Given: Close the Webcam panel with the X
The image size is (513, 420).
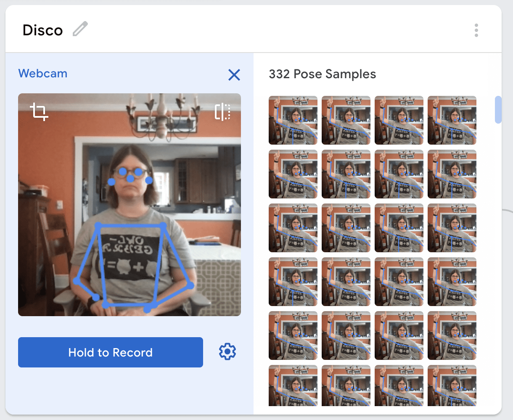Looking at the screenshot, I should click(234, 75).
